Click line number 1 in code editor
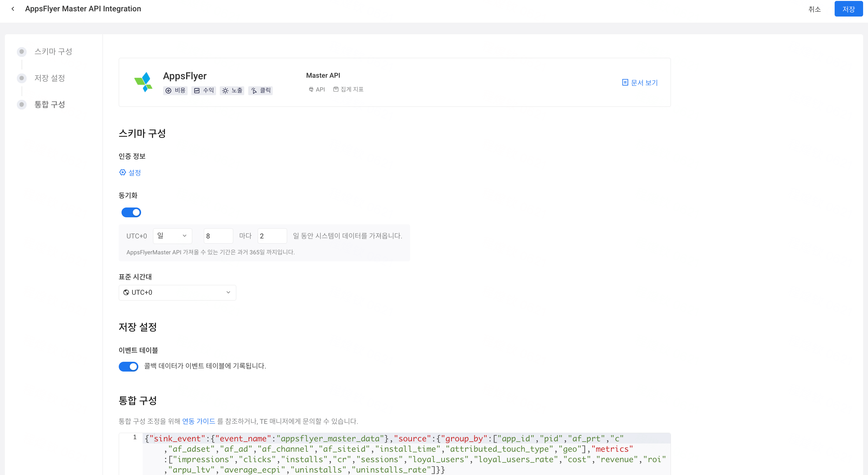This screenshot has height=475, width=868. 135,437
